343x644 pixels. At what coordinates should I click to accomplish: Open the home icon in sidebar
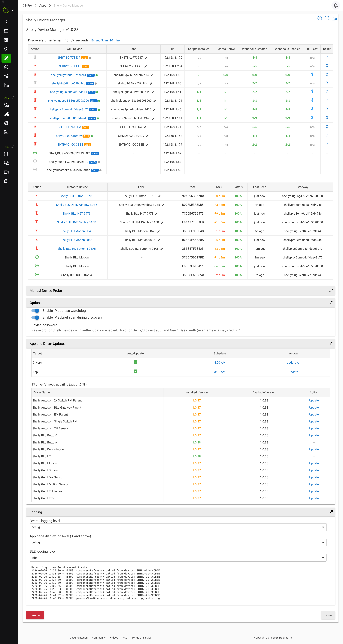click(7, 22)
